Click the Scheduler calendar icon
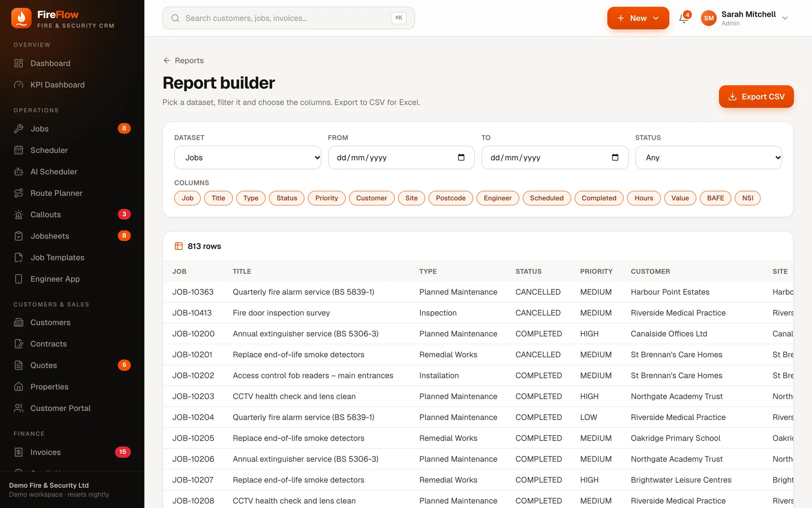812x508 pixels. click(19, 150)
